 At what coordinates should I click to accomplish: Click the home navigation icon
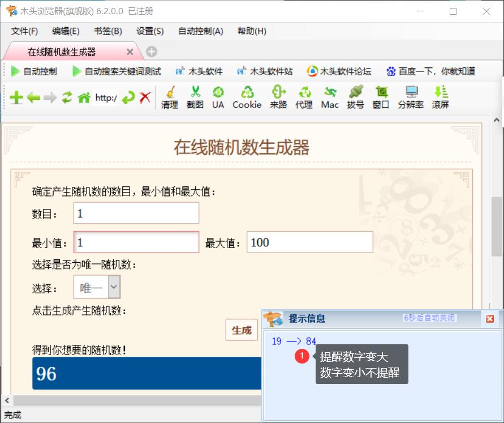[x=84, y=97]
